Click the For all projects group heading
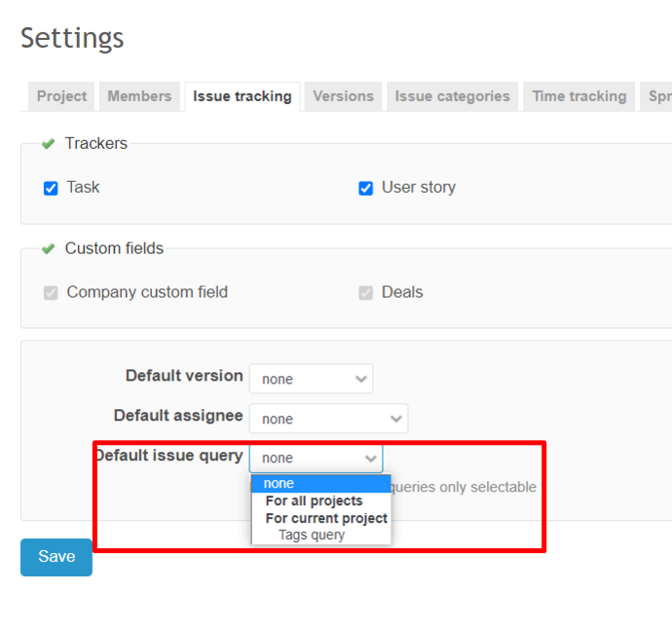 point(314,501)
